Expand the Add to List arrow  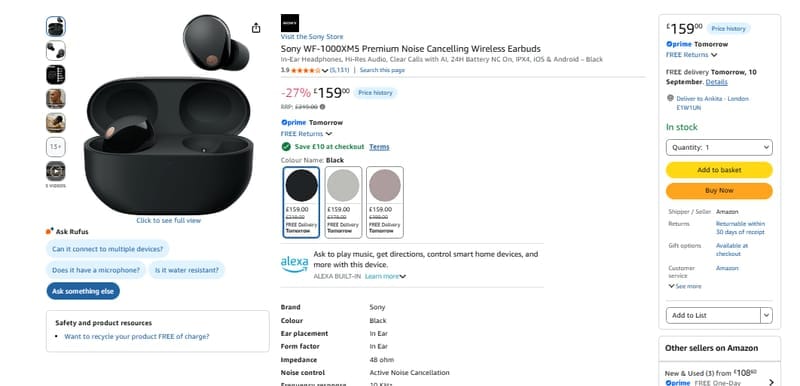tap(766, 315)
